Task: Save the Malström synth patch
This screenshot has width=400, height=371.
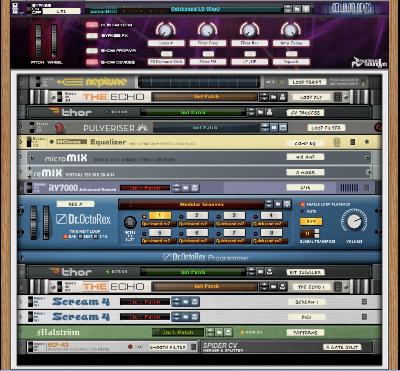Action: click(x=228, y=332)
